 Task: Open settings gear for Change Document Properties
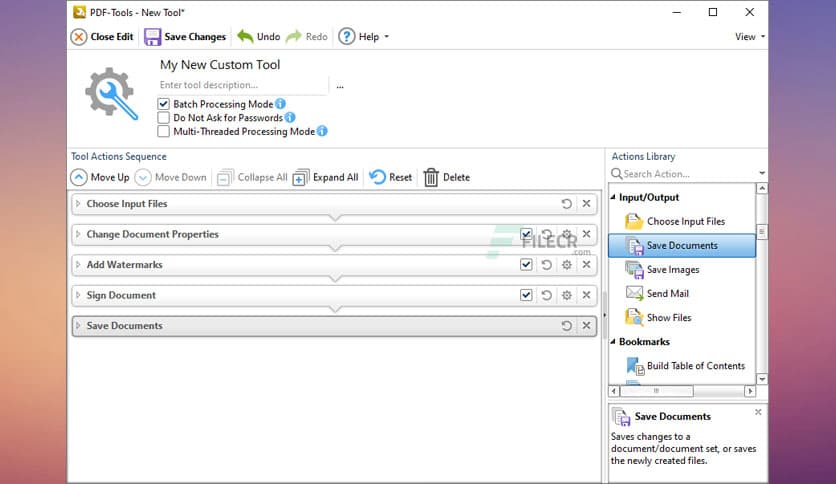pyautogui.click(x=567, y=234)
